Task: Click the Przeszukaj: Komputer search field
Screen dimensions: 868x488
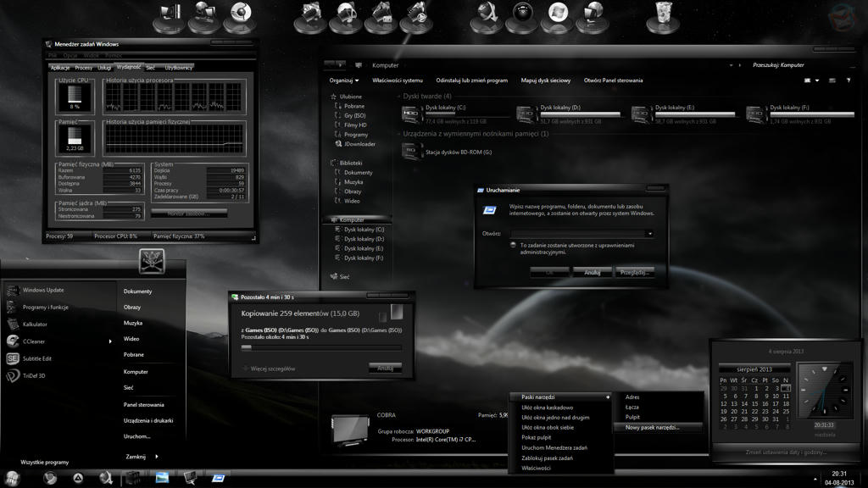Action: pos(778,65)
